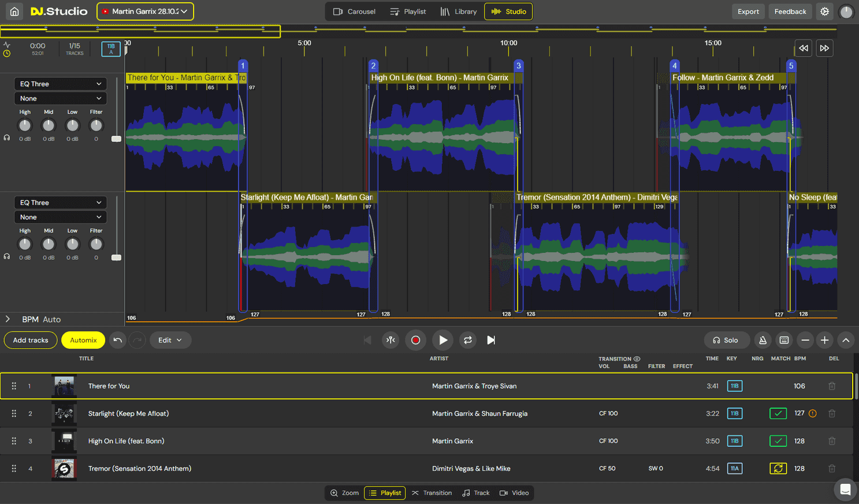Screen dimensions: 859x504
Task: Open the Transition editor from the bottom bar
Action: 432,493
